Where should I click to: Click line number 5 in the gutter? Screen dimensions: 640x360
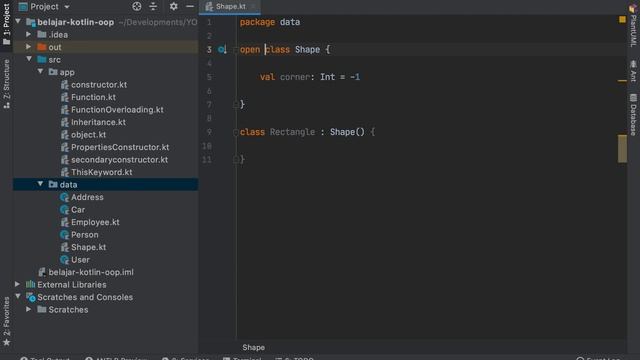pos(209,77)
